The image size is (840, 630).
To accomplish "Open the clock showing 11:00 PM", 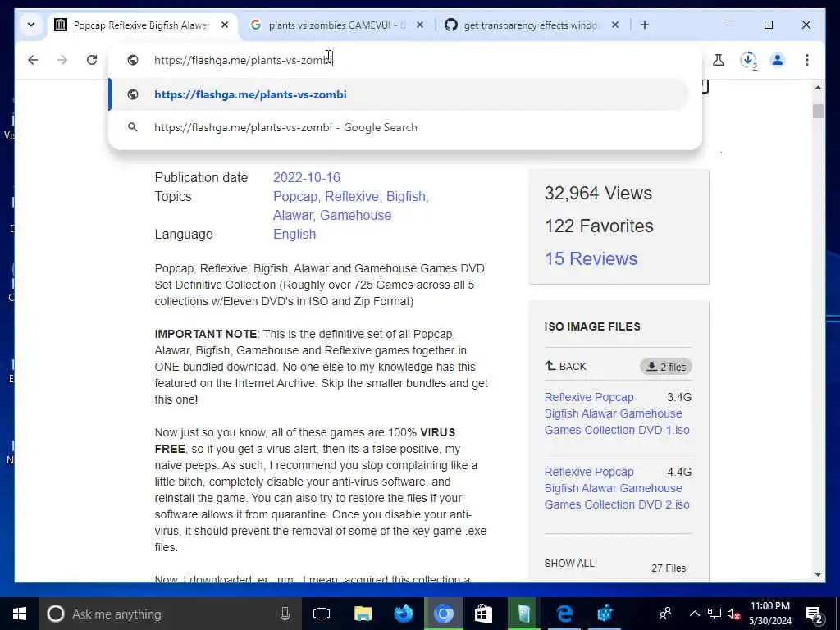I will click(769, 614).
